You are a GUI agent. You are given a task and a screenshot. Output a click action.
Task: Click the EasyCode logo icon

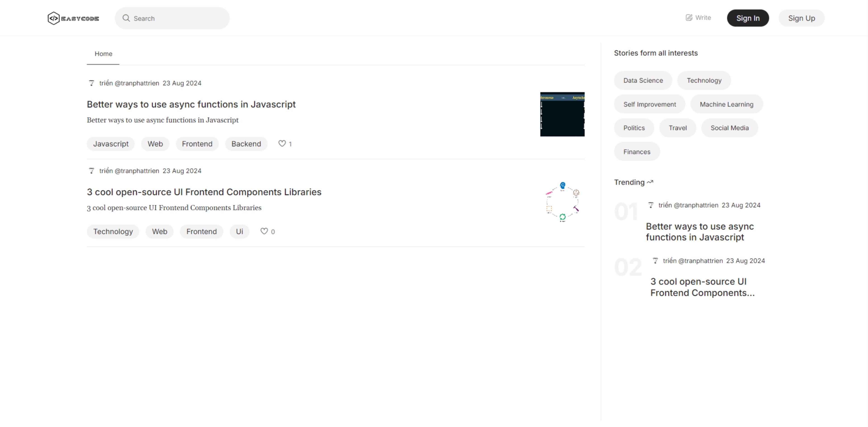click(x=54, y=18)
